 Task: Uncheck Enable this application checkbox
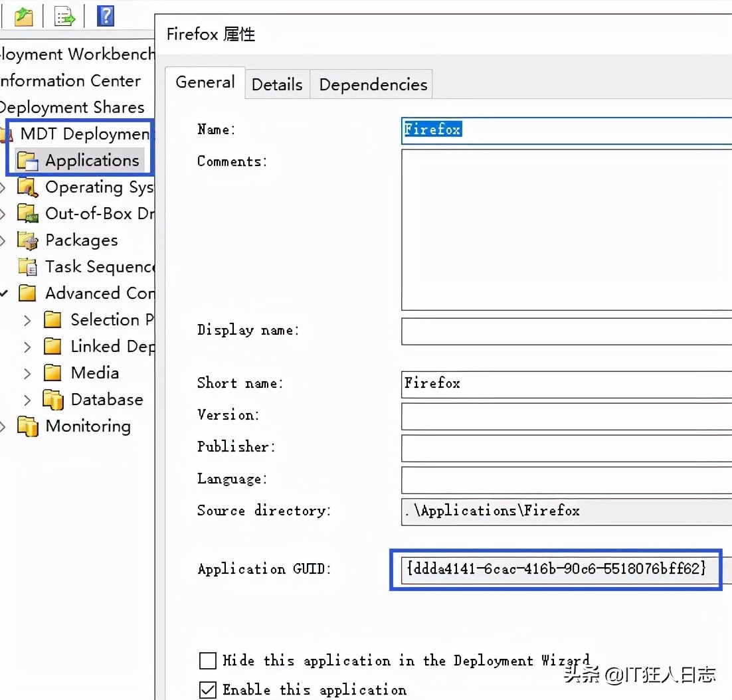(208, 690)
